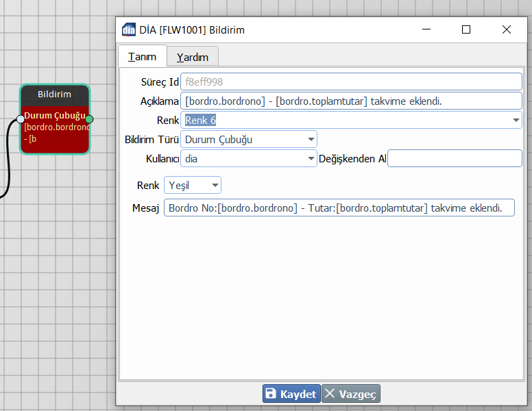Maximize the Bildirim dialog window

pyautogui.click(x=466, y=29)
